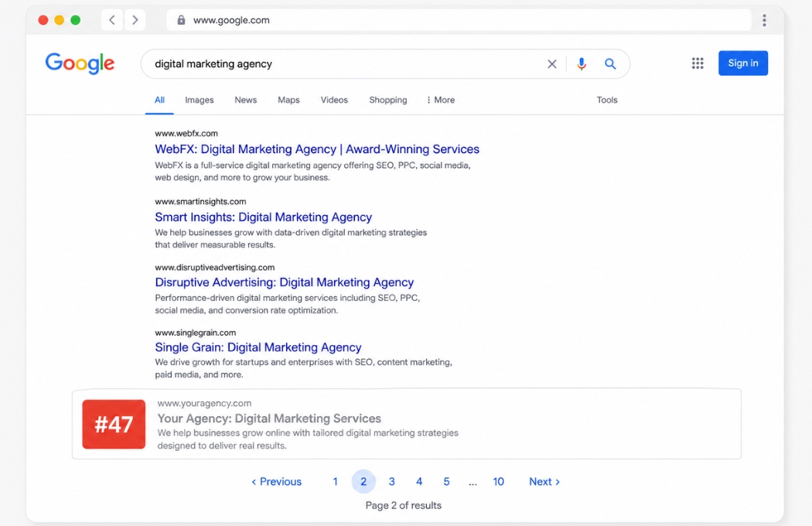The width and height of the screenshot is (812, 526).
Task: Click the Smart Insights snippet about data-driven strategies
Action: (291, 238)
